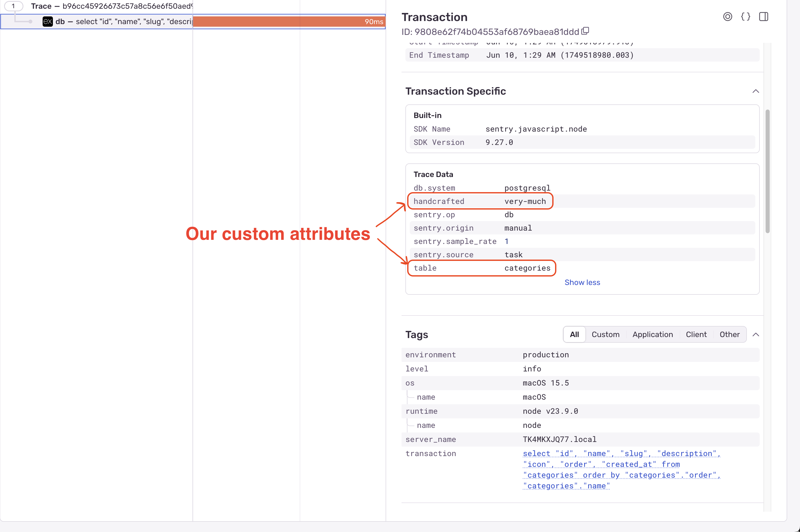Toggle the trace count badge '1'

tap(13, 6)
